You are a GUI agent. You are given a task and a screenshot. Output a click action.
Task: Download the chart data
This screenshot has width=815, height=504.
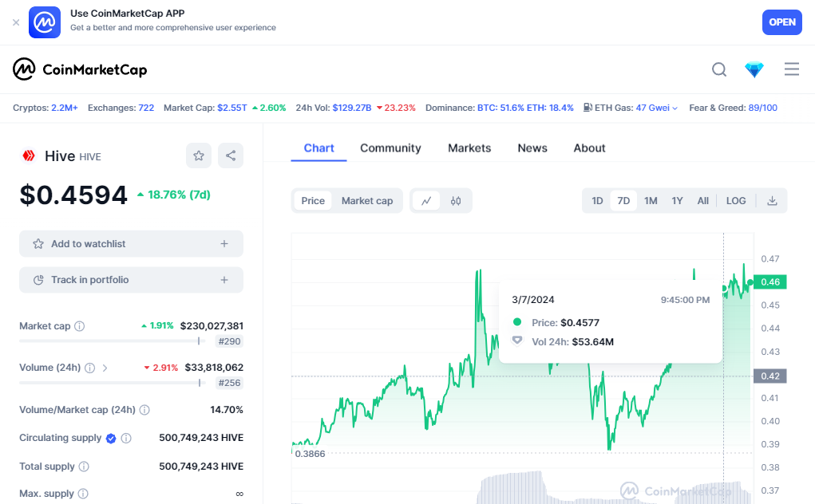point(772,201)
